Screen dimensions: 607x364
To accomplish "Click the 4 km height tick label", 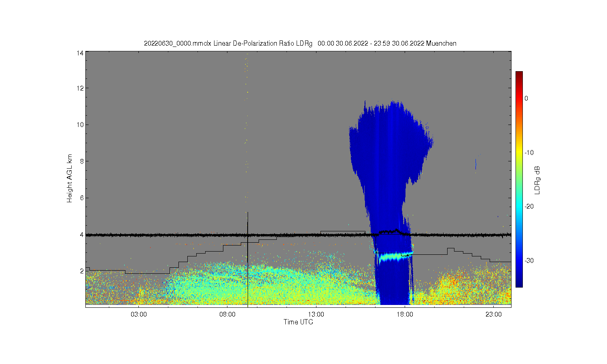I will (x=82, y=235).
